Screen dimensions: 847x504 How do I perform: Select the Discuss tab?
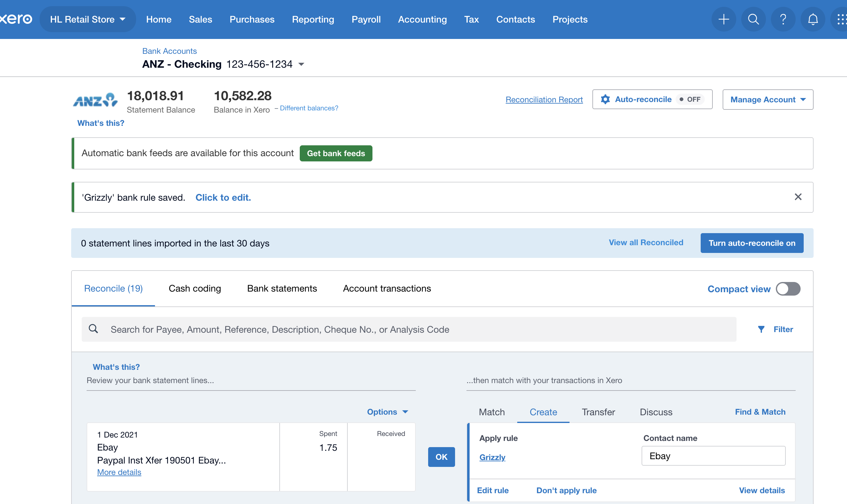pos(656,412)
